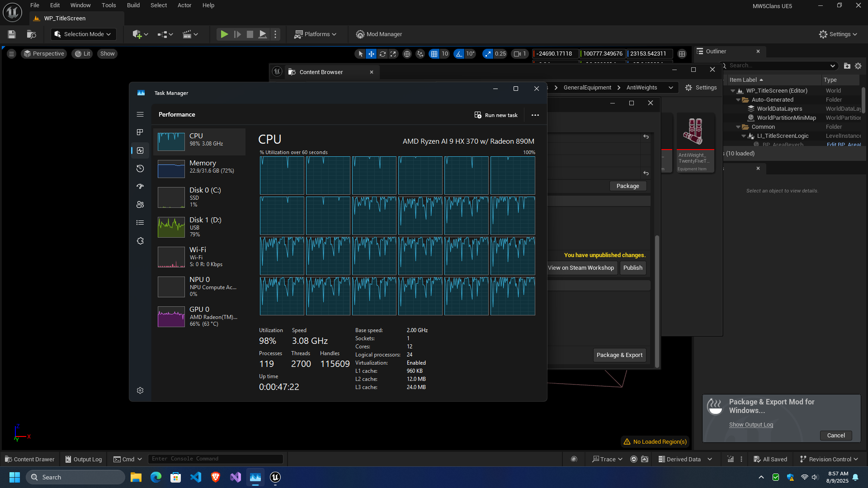Viewport: 868px width, 488px height.
Task: Open Services page in Task Manager sidebar
Action: click(x=140, y=241)
